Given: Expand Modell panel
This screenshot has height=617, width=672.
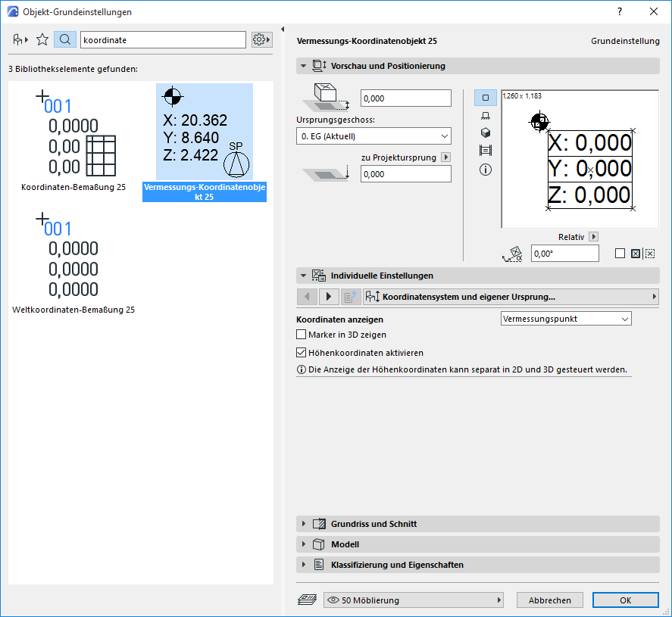Looking at the screenshot, I should [304, 544].
